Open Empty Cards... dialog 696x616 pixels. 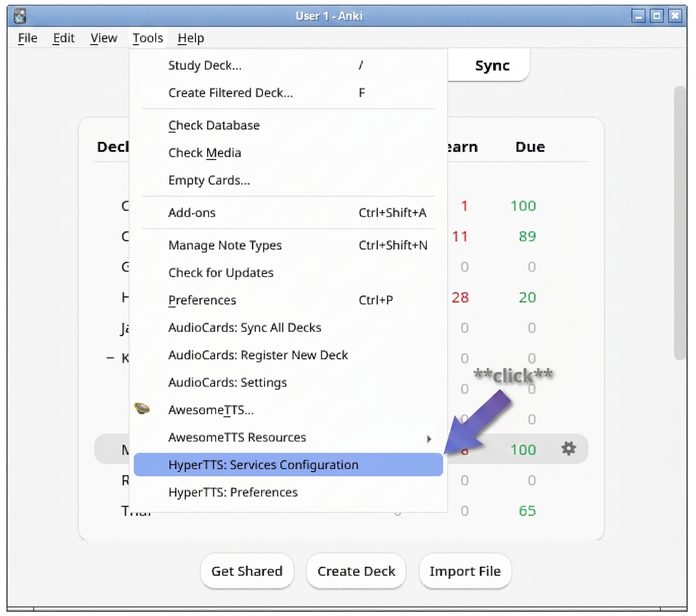point(288,181)
